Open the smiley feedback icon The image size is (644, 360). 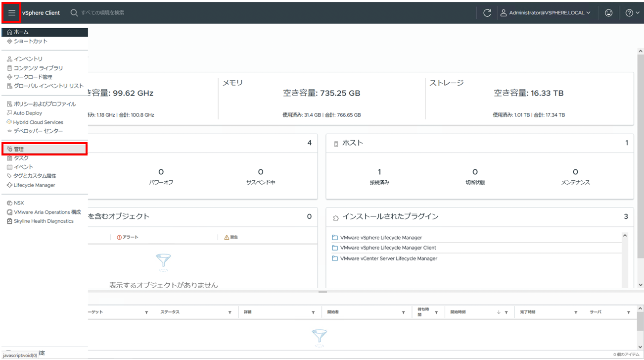(x=609, y=13)
